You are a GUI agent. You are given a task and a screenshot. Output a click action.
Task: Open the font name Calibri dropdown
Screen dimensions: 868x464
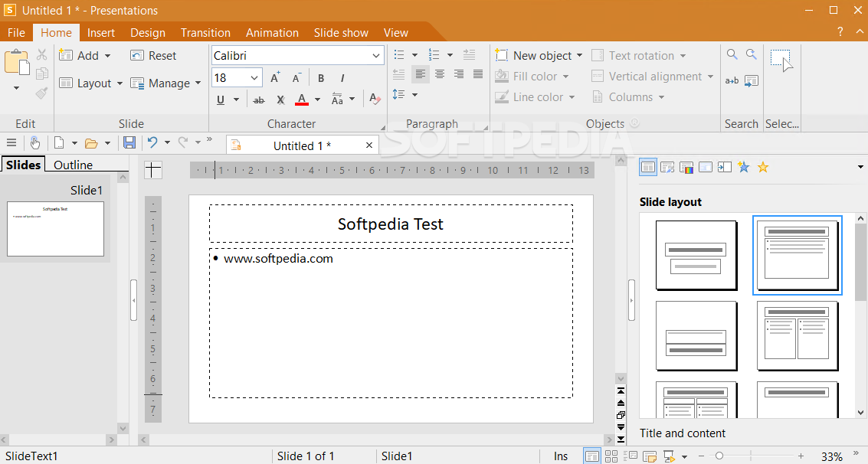376,56
